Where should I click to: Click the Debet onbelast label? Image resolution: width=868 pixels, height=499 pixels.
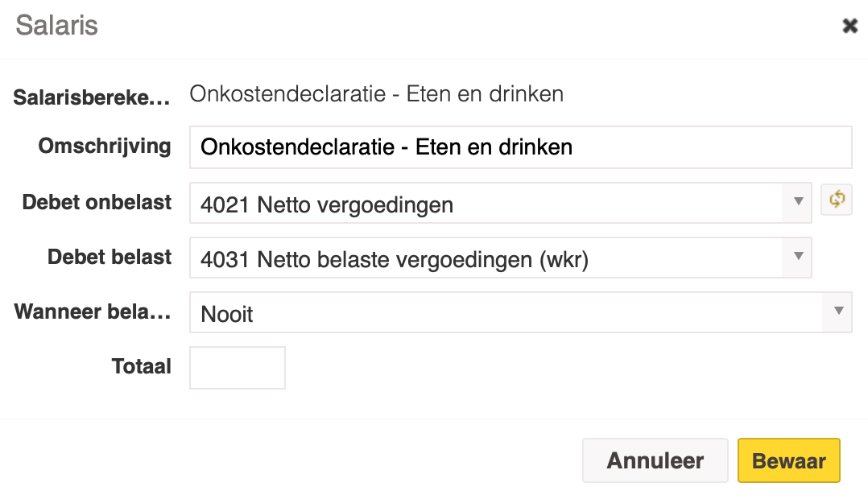coord(97,203)
